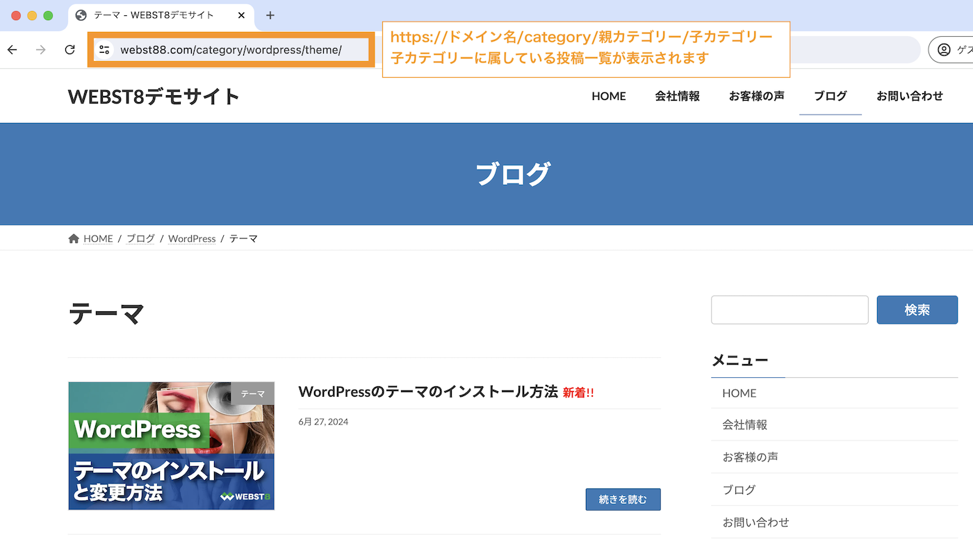This screenshot has height=560, width=973.
Task: Open a new tab with plus button
Action: [x=270, y=15]
